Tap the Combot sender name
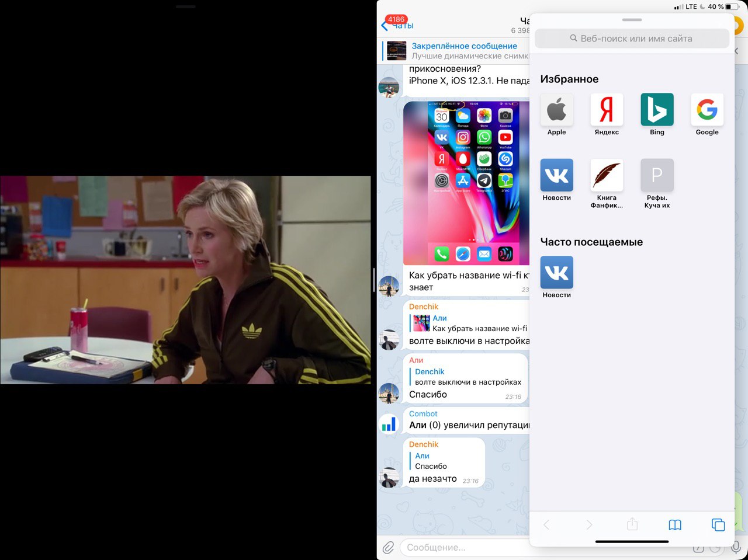The image size is (748, 560). 423,413
